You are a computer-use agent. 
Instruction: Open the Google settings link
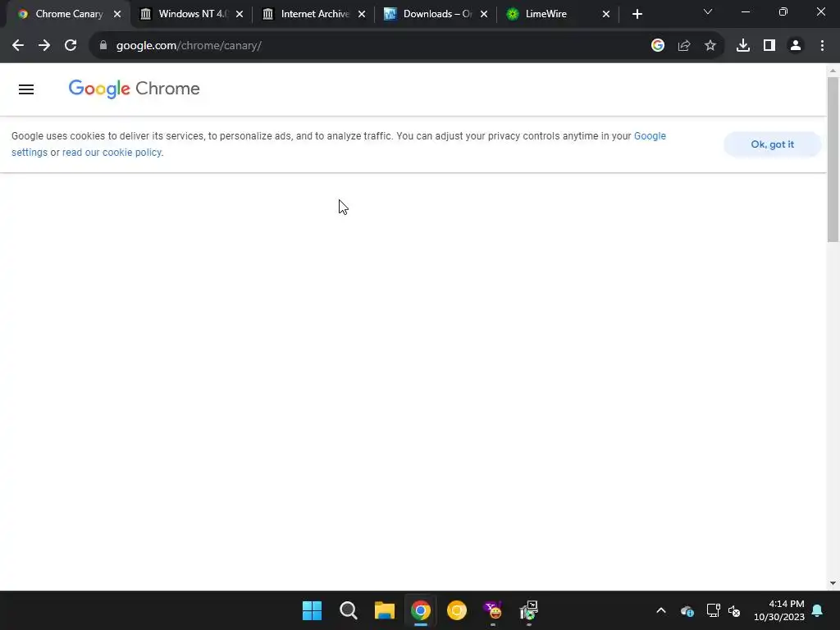point(650,136)
